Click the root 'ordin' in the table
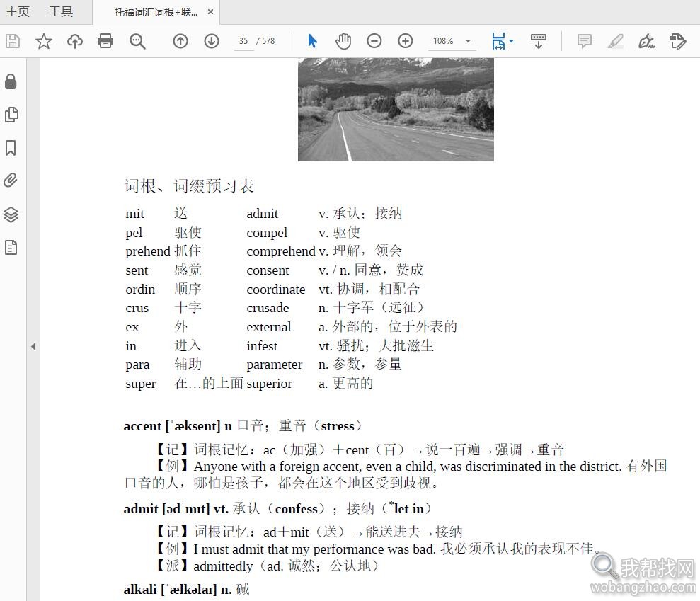This screenshot has width=700, height=601. tap(140, 290)
